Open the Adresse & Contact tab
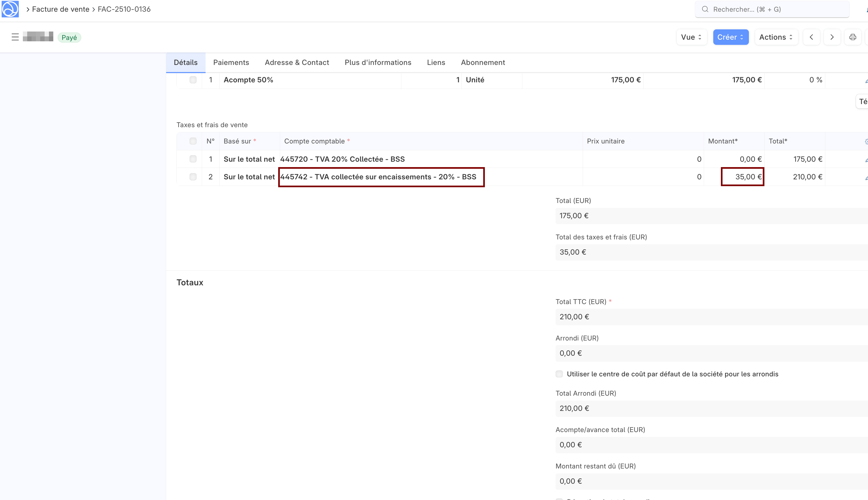 click(x=297, y=62)
